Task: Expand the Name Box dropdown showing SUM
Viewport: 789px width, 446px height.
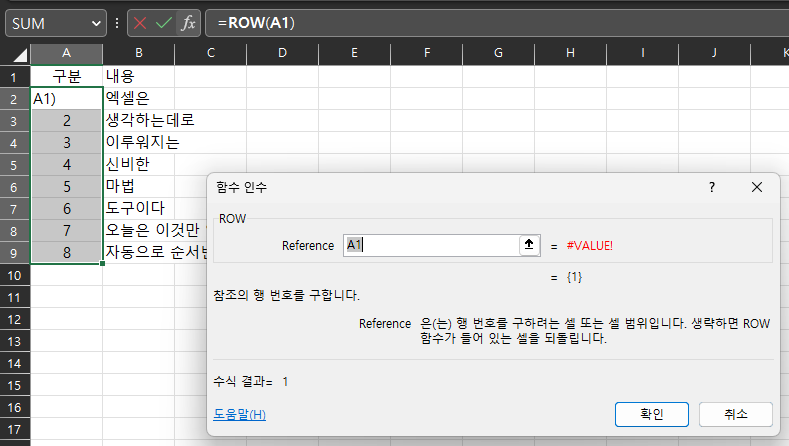Action: tap(96, 24)
